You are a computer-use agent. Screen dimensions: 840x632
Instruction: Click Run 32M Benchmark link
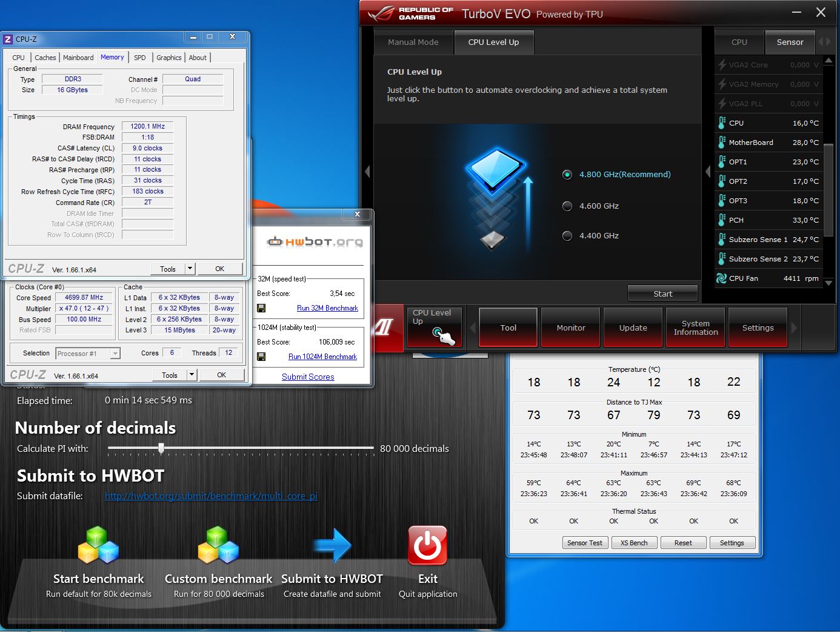coord(327,308)
